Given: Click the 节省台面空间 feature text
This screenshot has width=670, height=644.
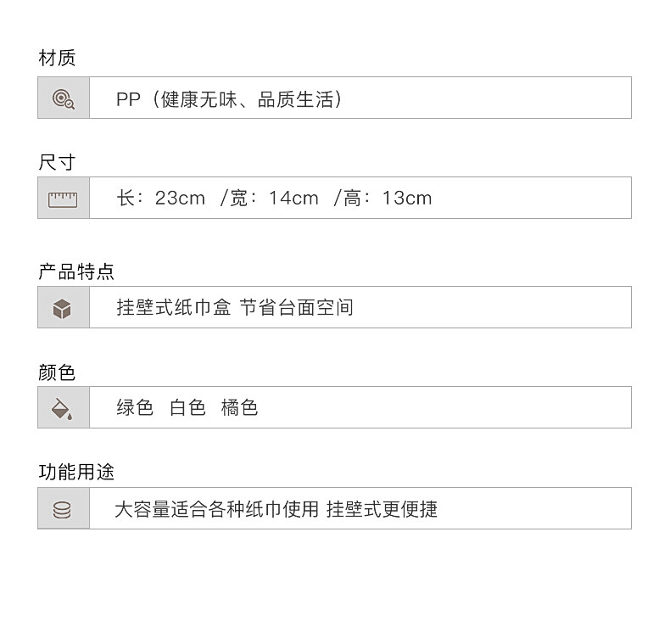Looking at the screenshot, I should click(296, 308).
